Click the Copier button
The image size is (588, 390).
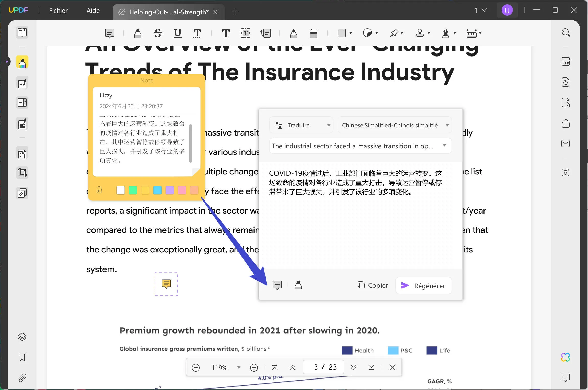(373, 285)
